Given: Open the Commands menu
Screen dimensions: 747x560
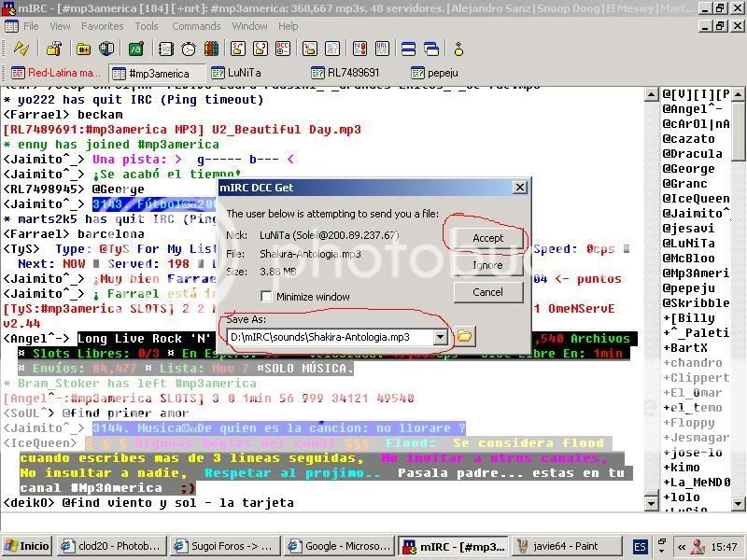Looking at the screenshot, I should [x=196, y=26].
